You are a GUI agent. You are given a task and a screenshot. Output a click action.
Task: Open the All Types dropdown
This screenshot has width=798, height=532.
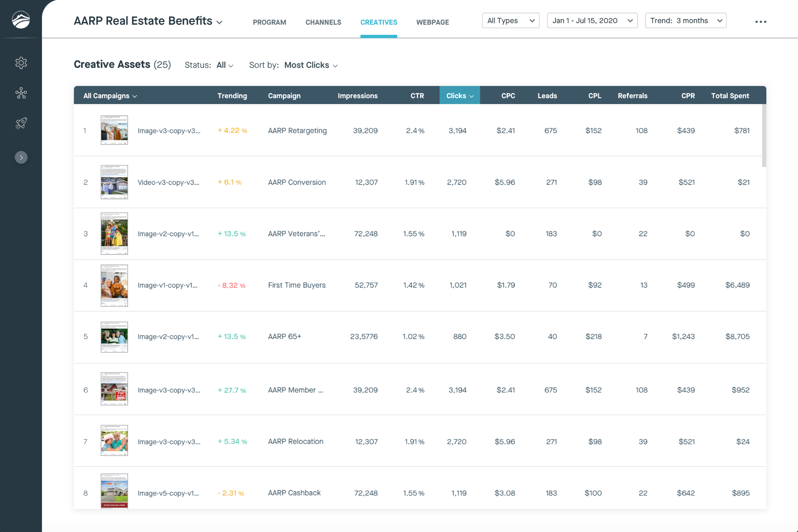(x=510, y=21)
